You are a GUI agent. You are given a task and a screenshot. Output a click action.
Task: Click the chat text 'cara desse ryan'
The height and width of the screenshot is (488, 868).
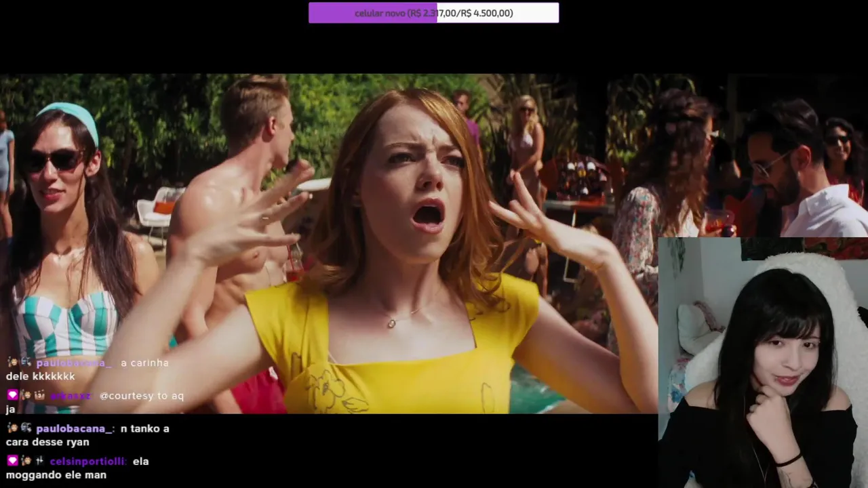[47, 443]
